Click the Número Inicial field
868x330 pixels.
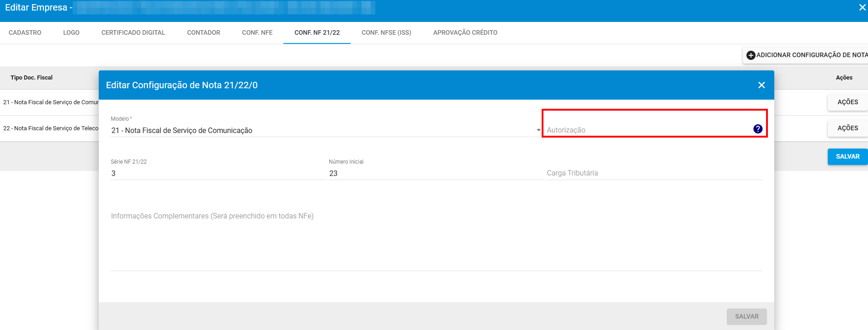(x=436, y=173)
